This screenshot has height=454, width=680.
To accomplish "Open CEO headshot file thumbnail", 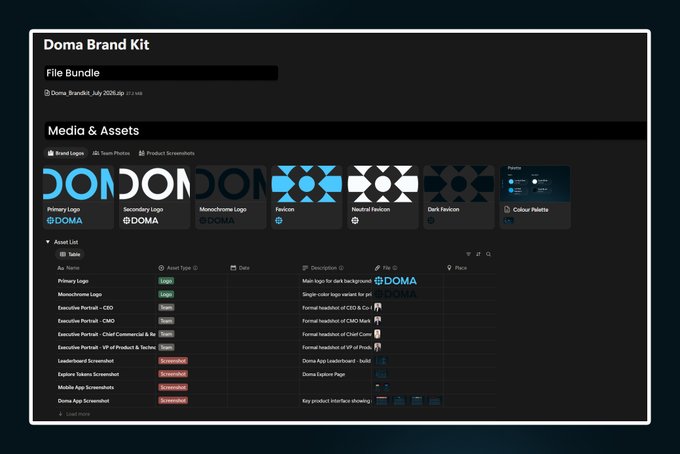I will (378, 307).
